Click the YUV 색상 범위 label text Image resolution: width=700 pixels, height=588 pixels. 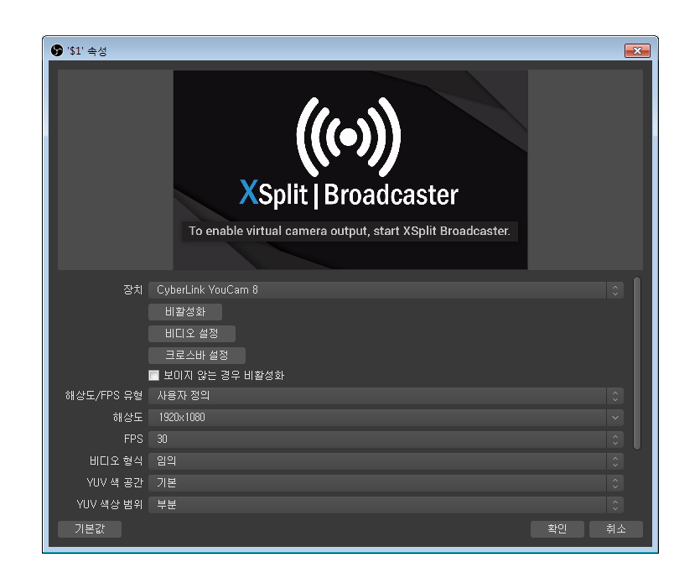click(x=109, y=504)
